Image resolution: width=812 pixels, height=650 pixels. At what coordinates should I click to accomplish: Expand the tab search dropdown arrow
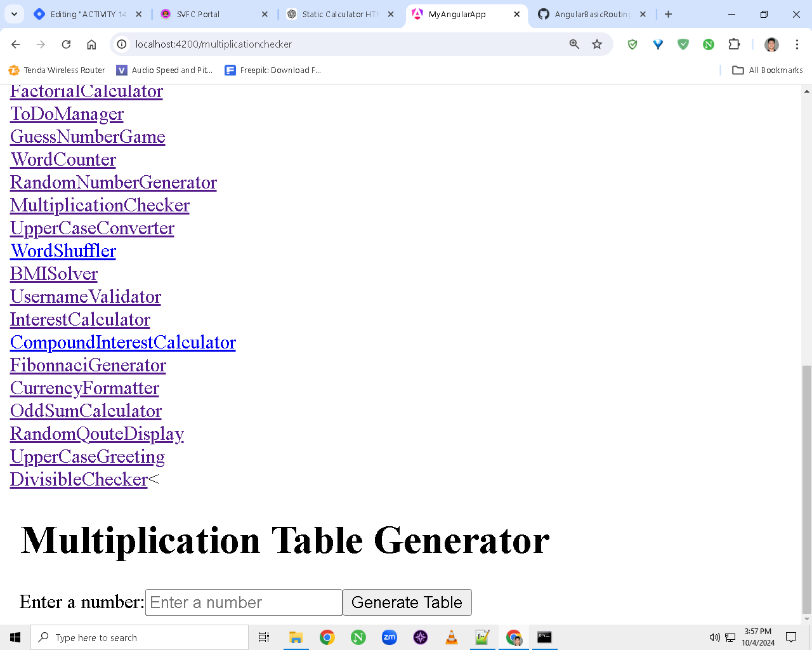14,14
